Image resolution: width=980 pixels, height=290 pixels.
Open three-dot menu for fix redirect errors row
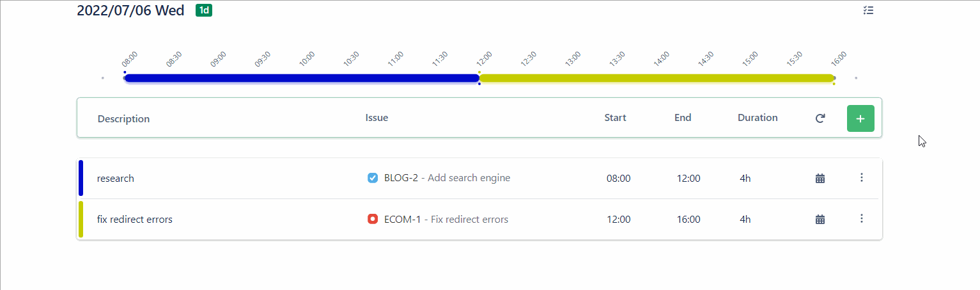pos(861,218)
